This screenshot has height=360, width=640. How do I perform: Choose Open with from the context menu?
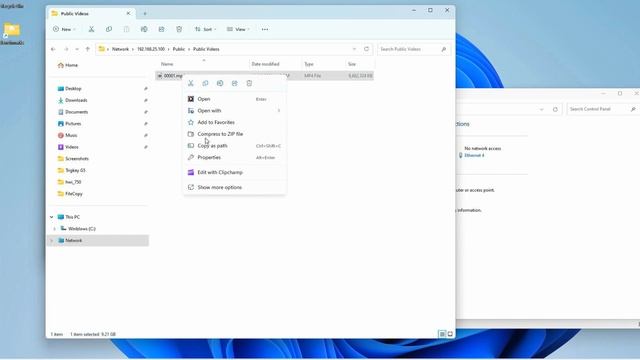[234, 111]
